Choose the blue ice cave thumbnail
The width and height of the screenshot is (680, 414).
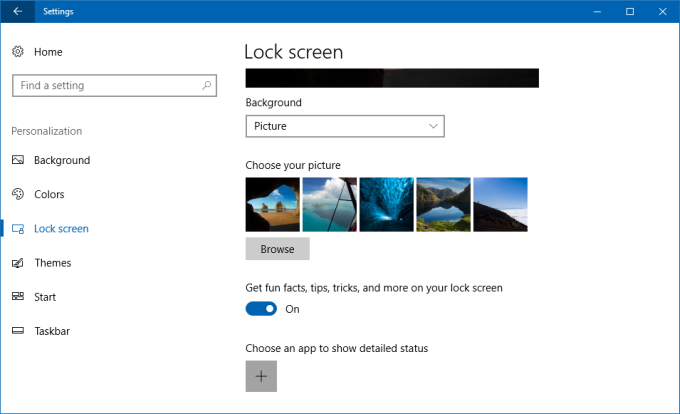[x=386, y=204]
